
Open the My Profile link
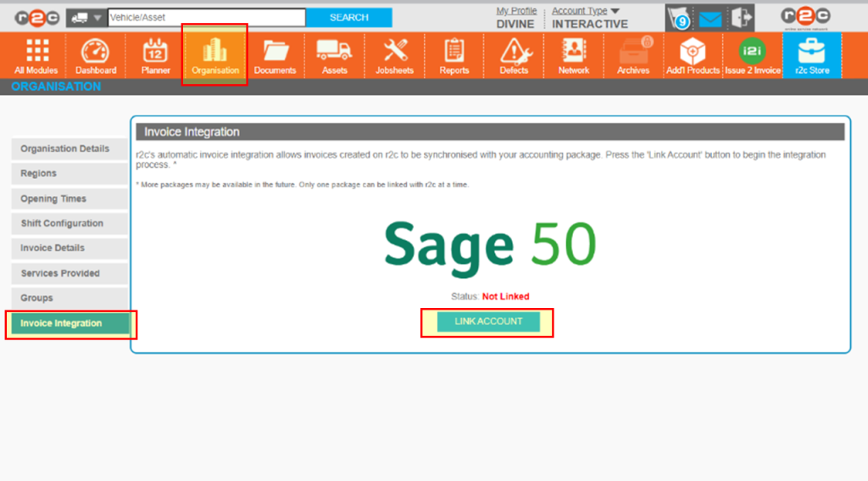click(516, 10)
